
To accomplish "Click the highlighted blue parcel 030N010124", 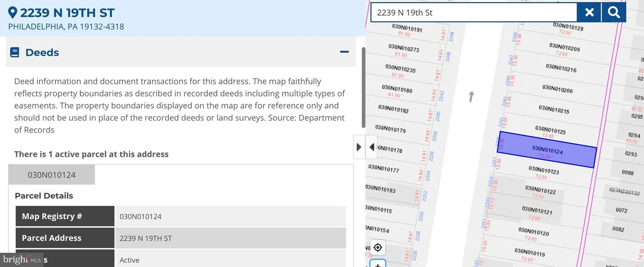I will click(547, 150).
